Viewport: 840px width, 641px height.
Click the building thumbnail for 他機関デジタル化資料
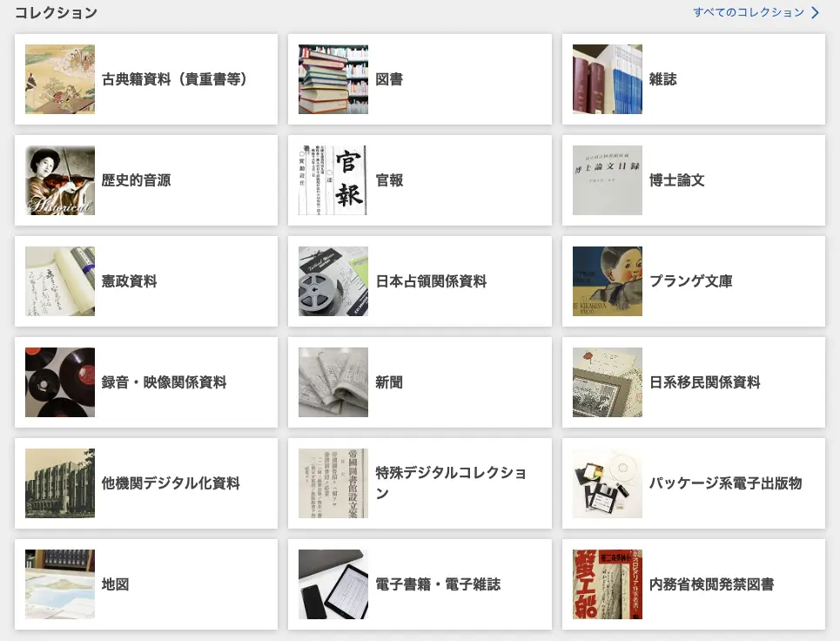coord(60,483)
